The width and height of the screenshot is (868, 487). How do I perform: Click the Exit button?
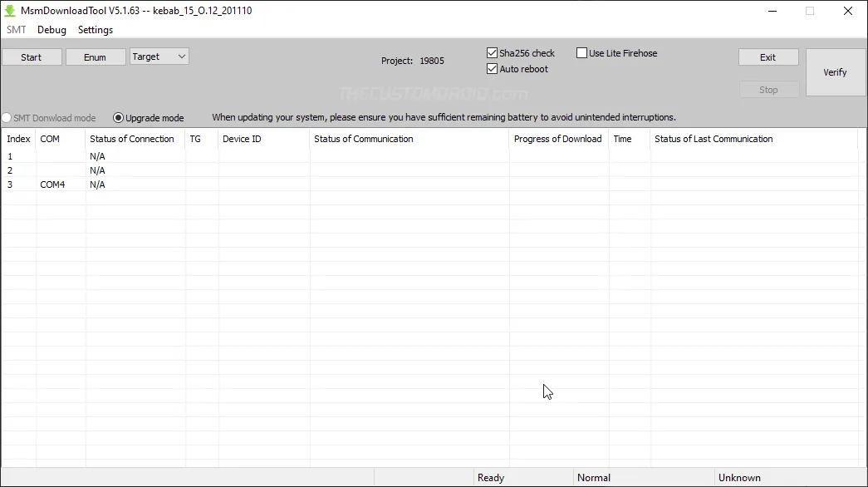(767, 57)
